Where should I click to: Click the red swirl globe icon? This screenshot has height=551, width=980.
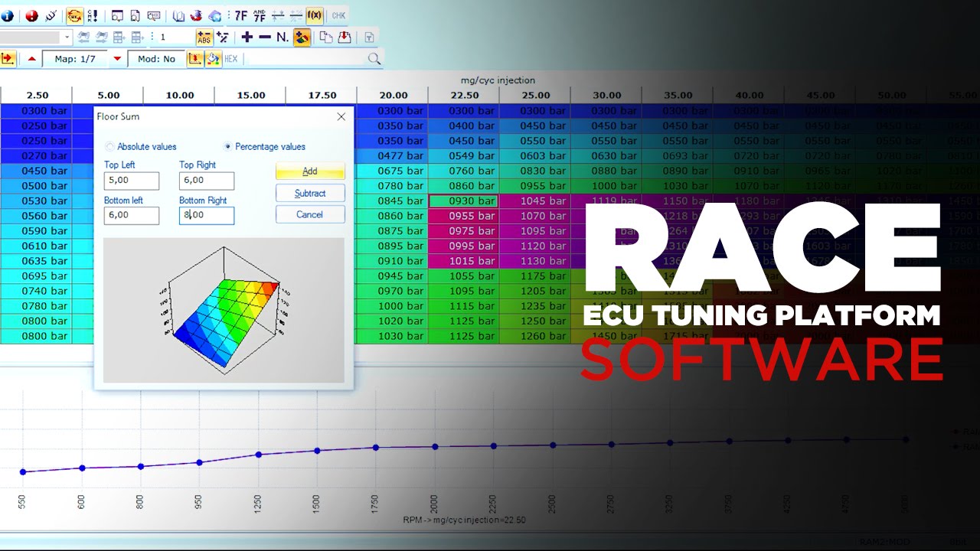click(x=197, y=15)
